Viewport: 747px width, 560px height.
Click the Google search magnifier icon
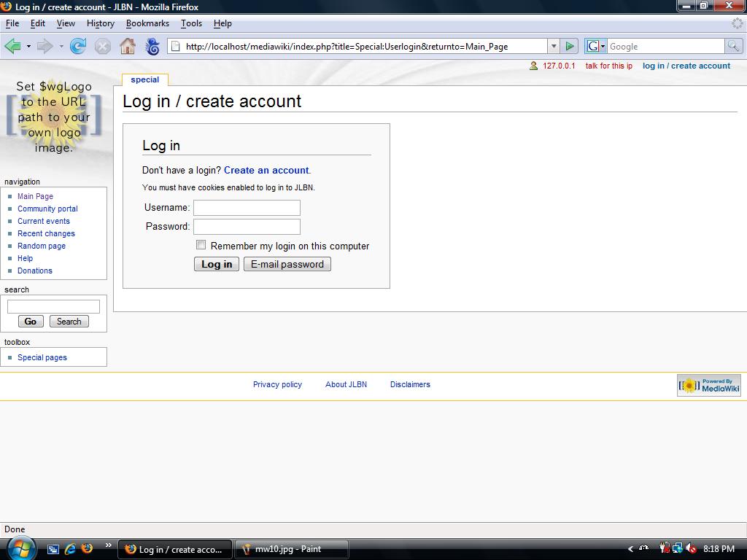733,46
